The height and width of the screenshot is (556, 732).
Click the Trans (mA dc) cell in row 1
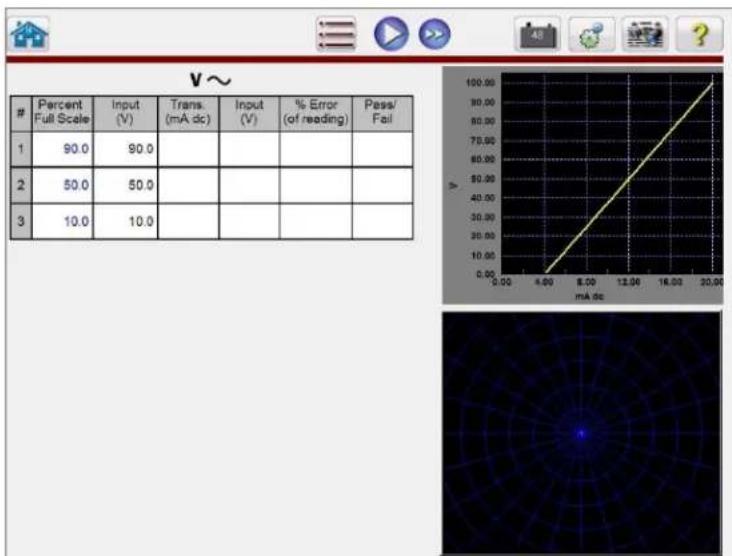tap(188, 149)
